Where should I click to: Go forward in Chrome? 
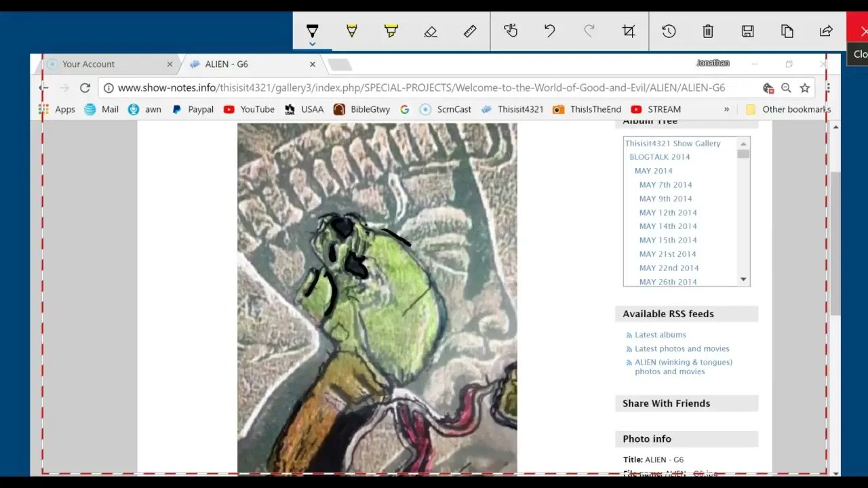point(64,87)
